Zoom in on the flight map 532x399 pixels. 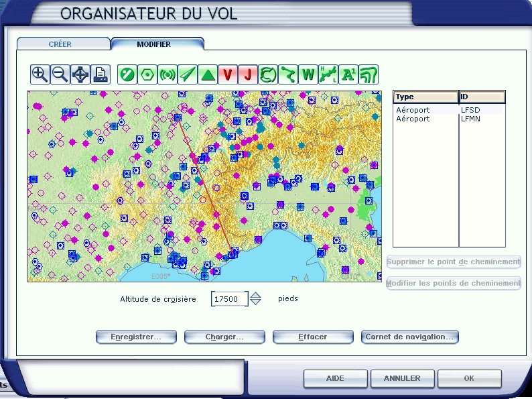(x=40, y=74)
